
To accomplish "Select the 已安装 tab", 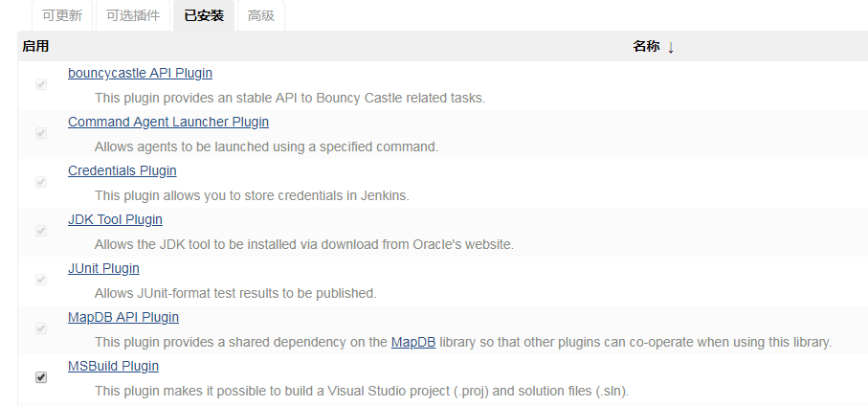I will click(204, 15).
